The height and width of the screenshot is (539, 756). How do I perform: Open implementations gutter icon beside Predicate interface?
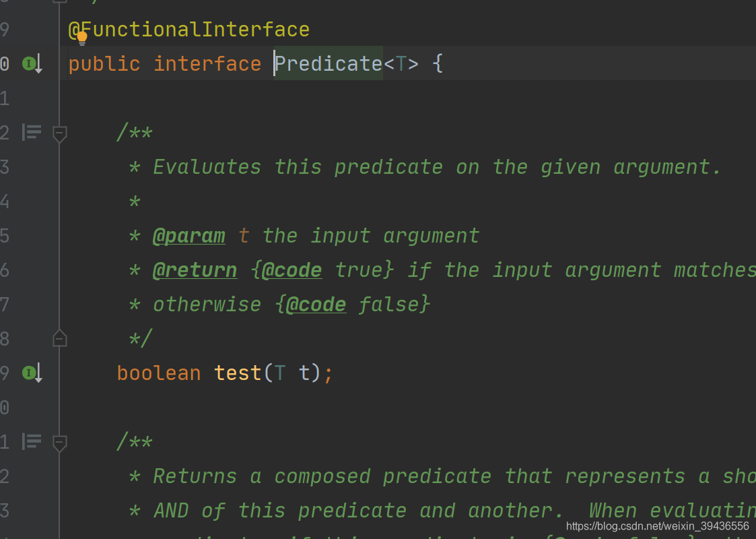click(31, 64)
